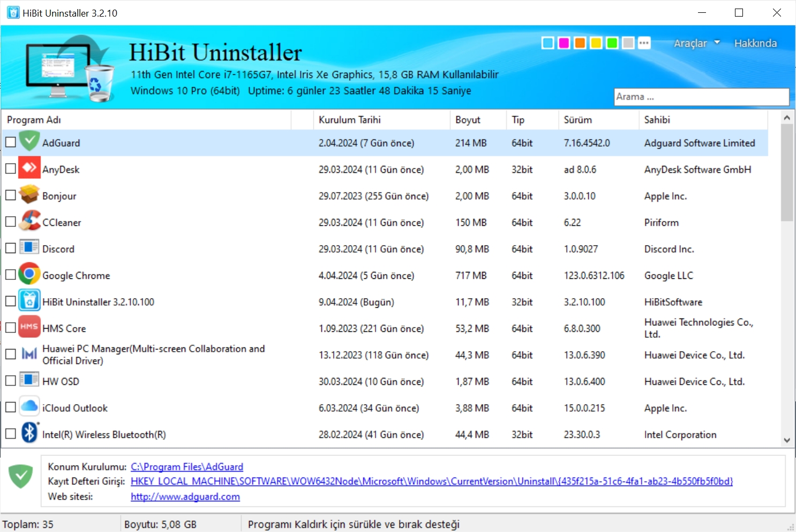Viewport: 796px width, 532px height.
Task: Click the HiBit monitor and recycle bin logo
Action: (x=70, y=69)
